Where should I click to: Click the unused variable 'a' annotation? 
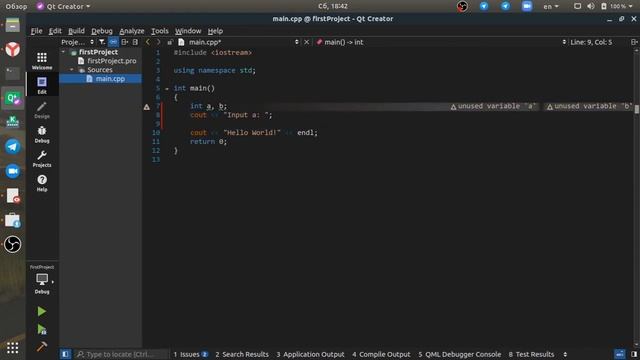(x=493, y=107)
